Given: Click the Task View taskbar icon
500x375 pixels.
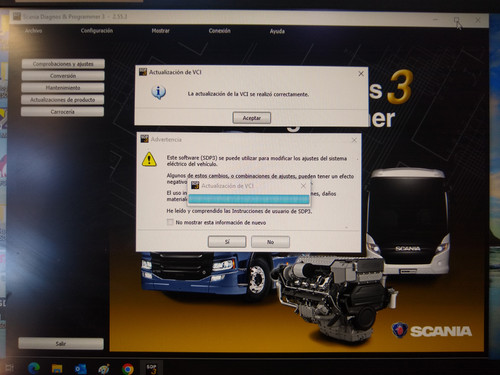Looking at the screenshot, I should 10,368.
